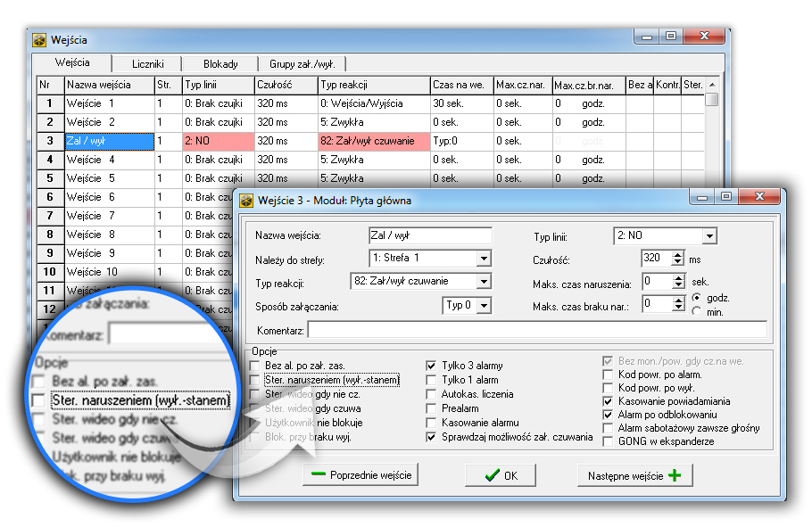Decrease Maks. czas naruszenia with down arrow

point(677,286)
